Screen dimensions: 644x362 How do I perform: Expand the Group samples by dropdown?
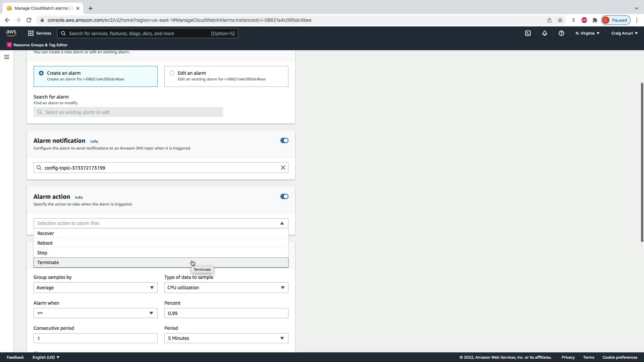[95, 288]
